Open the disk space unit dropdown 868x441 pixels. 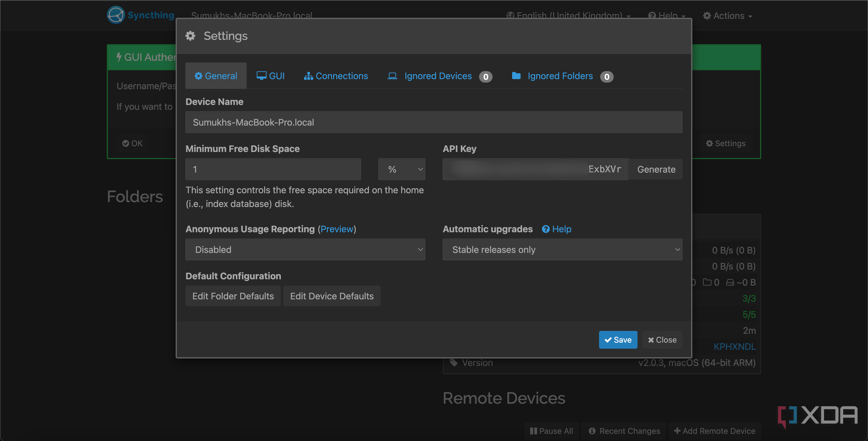[402, 169]
